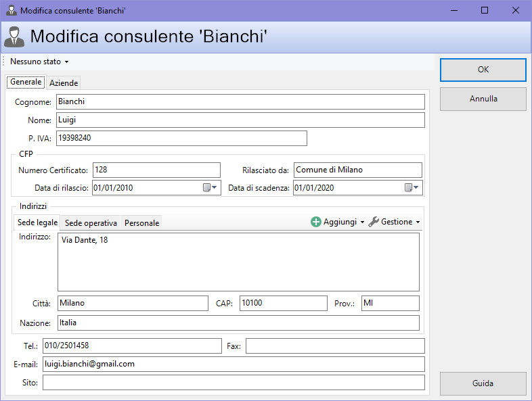Switch to the Aziende tab

tap(64, 82)
